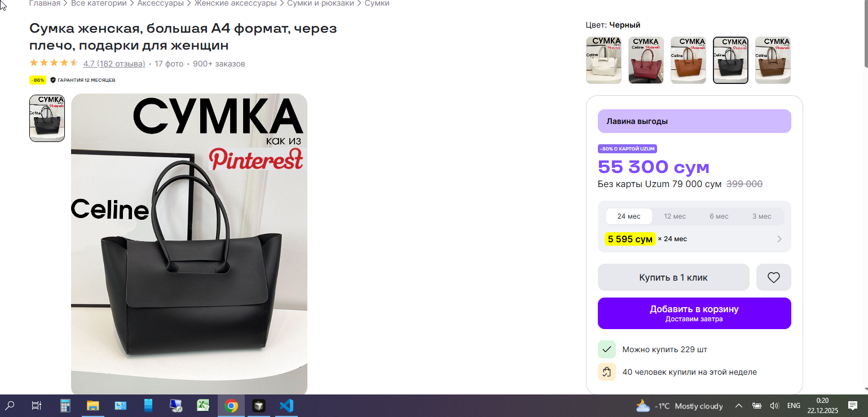Expand installment details chevron arrow
Viewport: 868px width, 417px height.
pyautogui.click(x=779, y=239)
